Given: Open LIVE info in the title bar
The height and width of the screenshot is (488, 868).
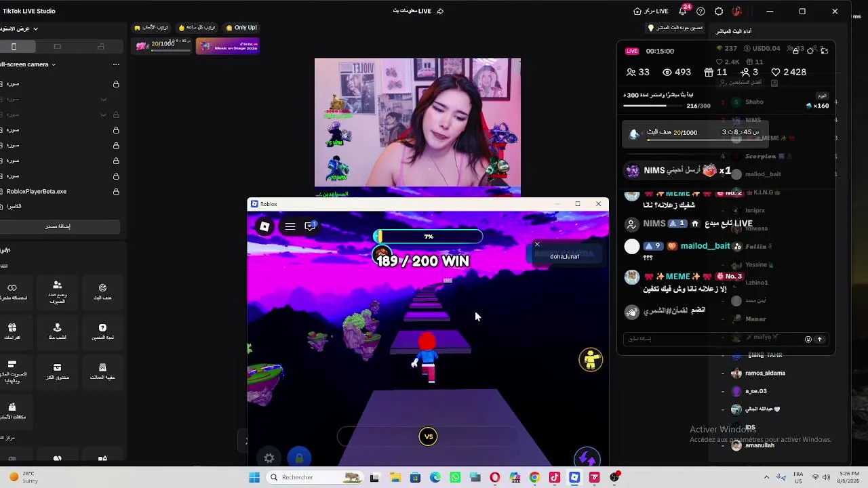Looking at the screenshot, I should pos(412,11).
